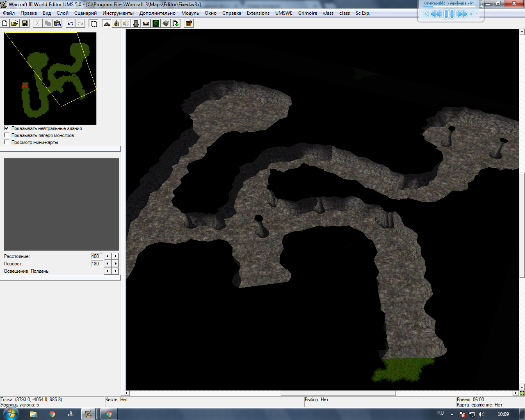
Task: Pause the OneRepublic track in the player
Action: (x=449, y=14)
